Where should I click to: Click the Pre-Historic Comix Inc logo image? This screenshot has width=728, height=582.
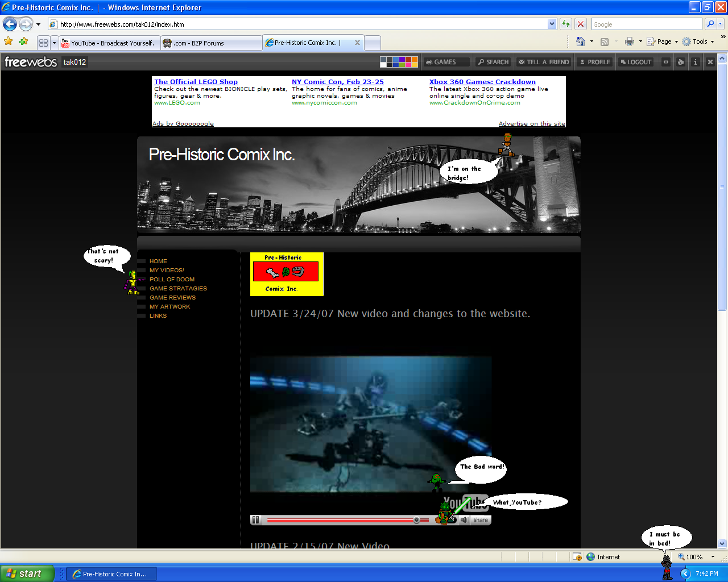pyautogui.click(x=287, y=274)
